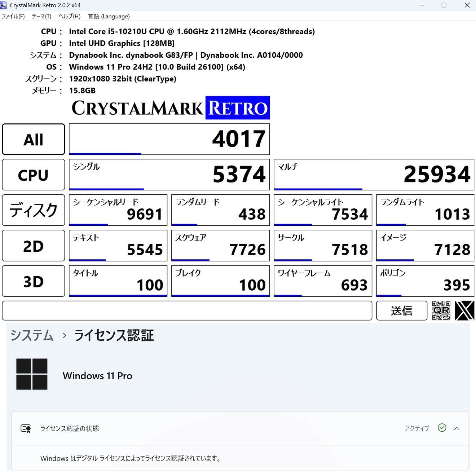This screenshot has height=476, width=476.
Task: Click the シーケンシャルライト 7534 score
Action: (x=323, y=210)
